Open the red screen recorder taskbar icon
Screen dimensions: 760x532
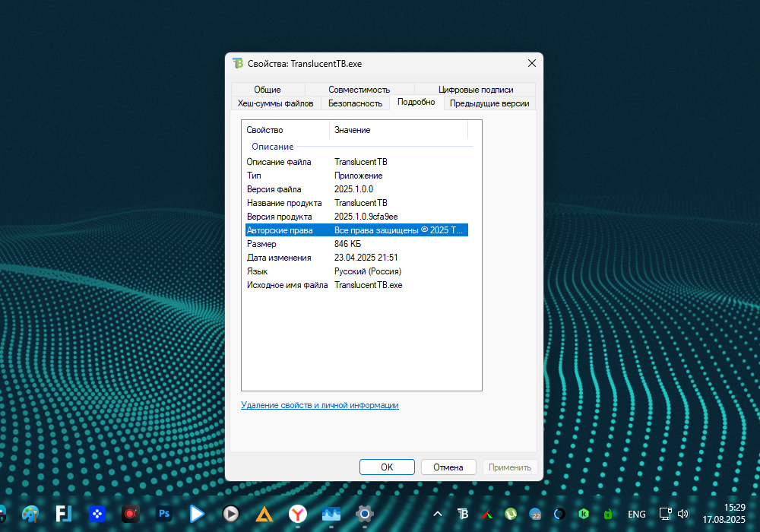pyautogui.click(x=131, y=514)
